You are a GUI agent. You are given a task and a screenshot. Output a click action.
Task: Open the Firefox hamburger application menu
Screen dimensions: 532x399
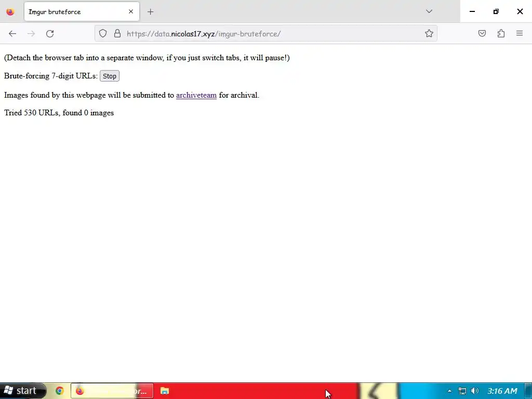click(x=520, y=33)
